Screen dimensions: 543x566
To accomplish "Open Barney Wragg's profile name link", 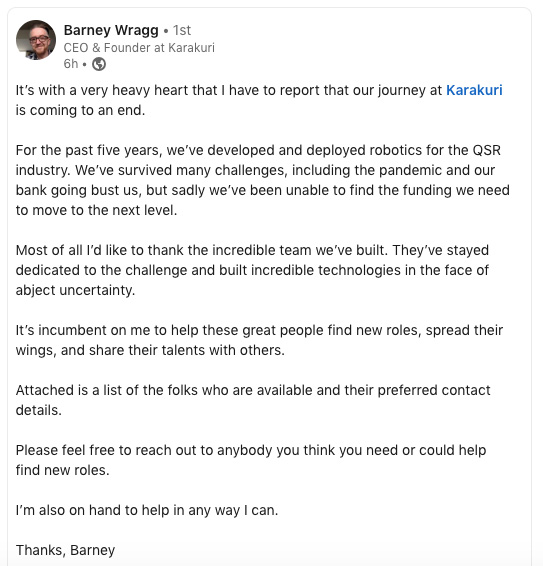I will pyautogui.click(x=111, y=30).
